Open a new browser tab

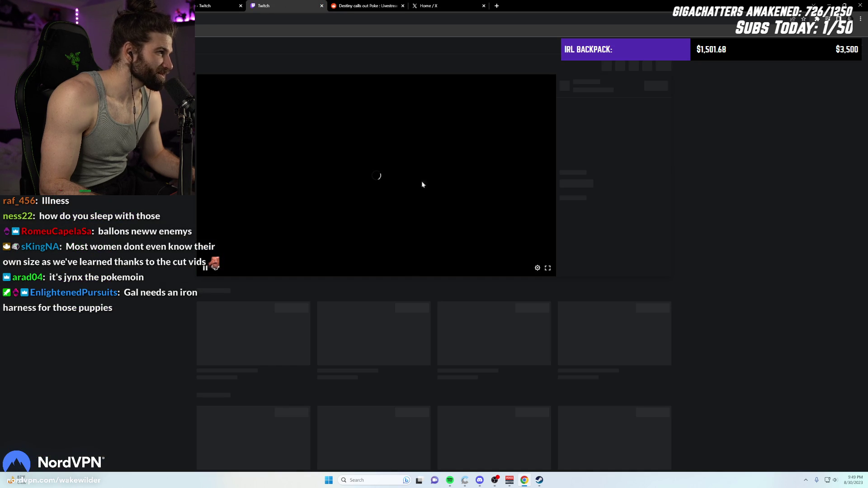pyautogui.click(x=496, y=6)
